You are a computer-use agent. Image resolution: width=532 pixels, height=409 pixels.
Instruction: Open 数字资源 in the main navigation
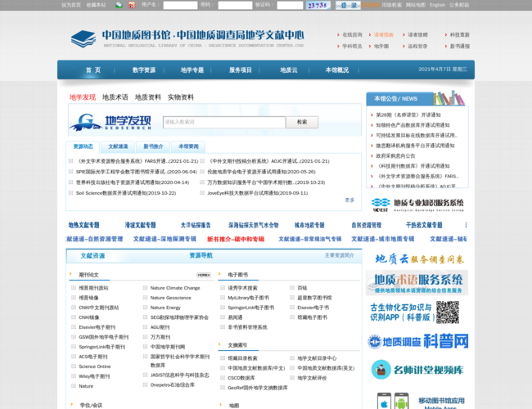(x=144, y=70)
